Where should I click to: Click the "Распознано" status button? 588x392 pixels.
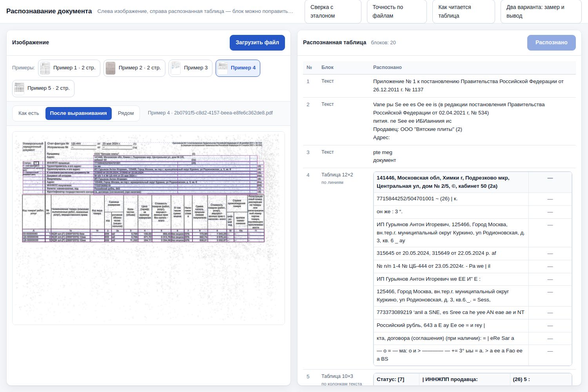(551, 43)
